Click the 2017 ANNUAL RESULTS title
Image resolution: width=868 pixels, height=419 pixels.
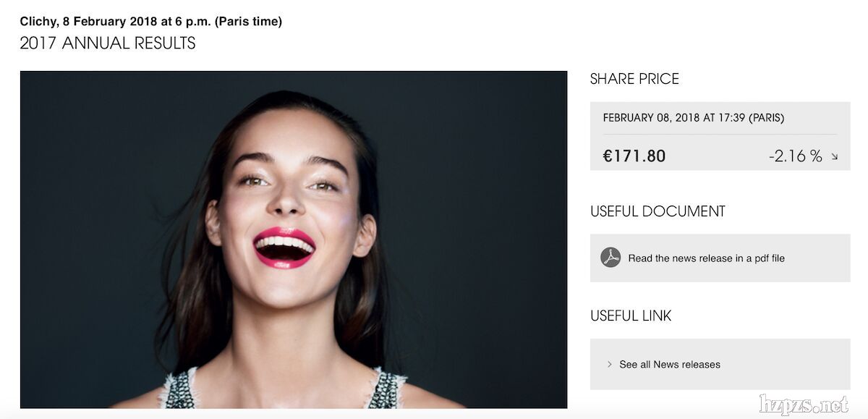pyautogui.click(x=108, y=43)
